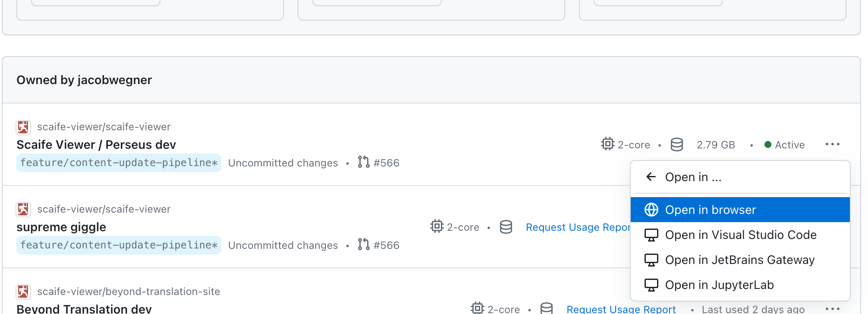
Task: Pick Open in JupyterLab
Action: [x=719, y=285]
